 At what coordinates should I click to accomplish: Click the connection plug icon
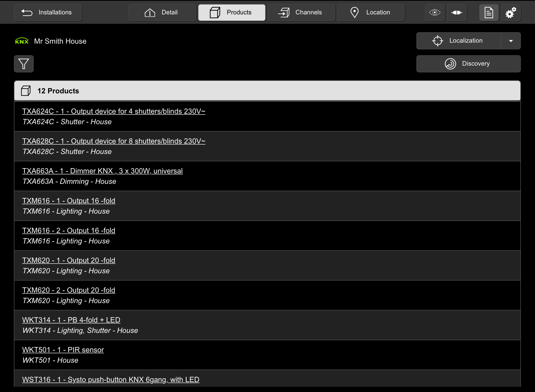[x=457, y=12]
